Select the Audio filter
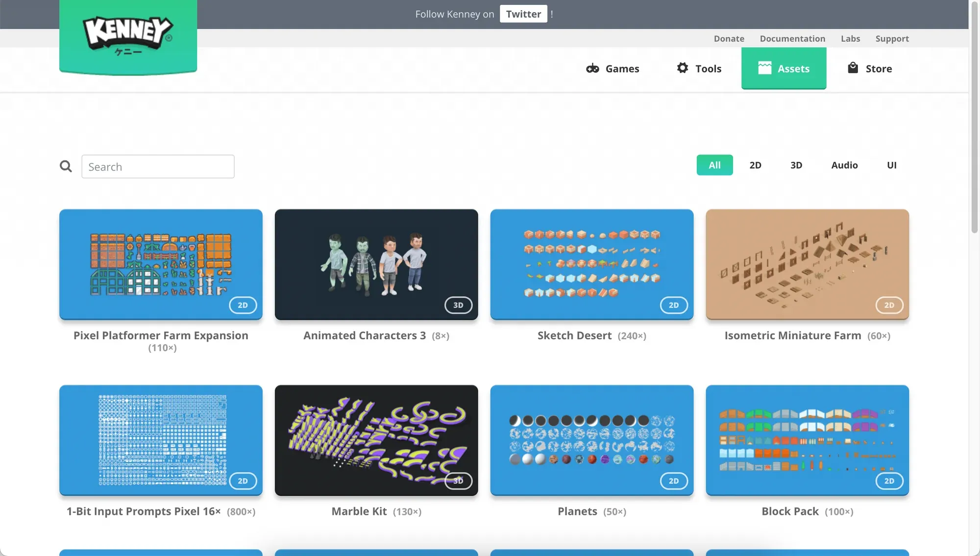The image size is (980, 556). (x=844, y=165)
